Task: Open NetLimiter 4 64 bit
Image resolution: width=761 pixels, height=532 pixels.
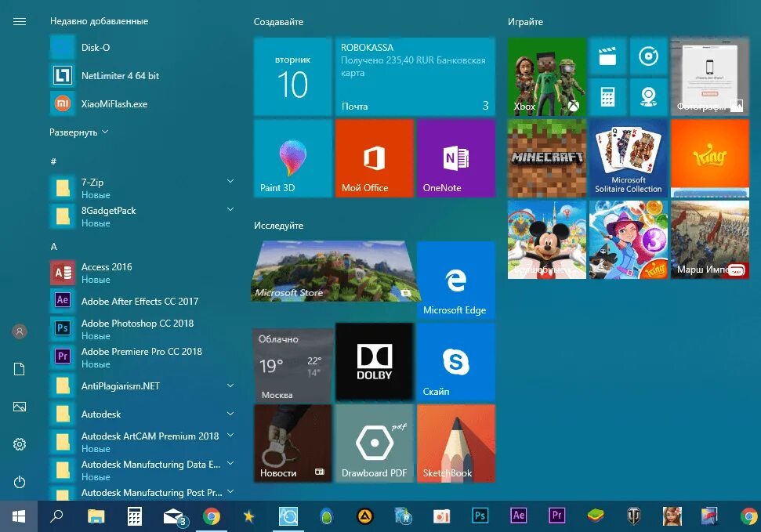Action: (x=142, y=76)
